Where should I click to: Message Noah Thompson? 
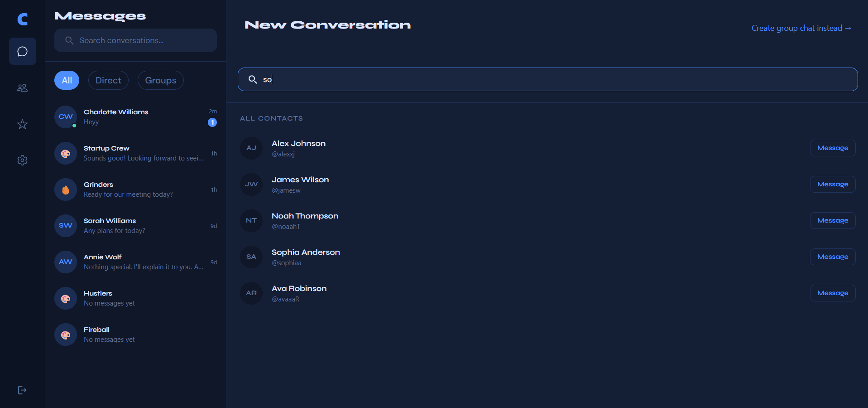(833, 221)
